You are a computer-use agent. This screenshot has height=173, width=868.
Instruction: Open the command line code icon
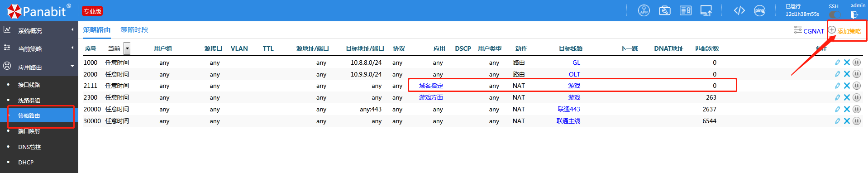(x=739, y=10)
